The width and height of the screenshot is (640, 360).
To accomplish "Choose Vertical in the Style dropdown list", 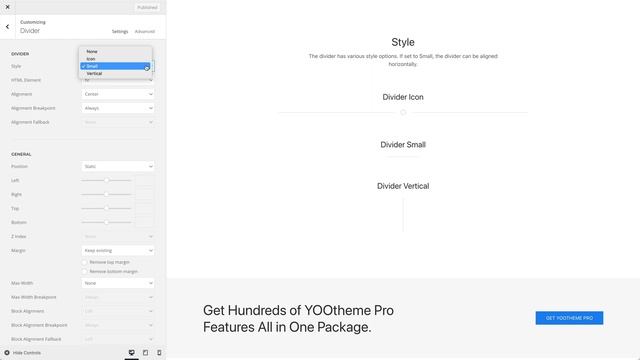I will (116, 73).
